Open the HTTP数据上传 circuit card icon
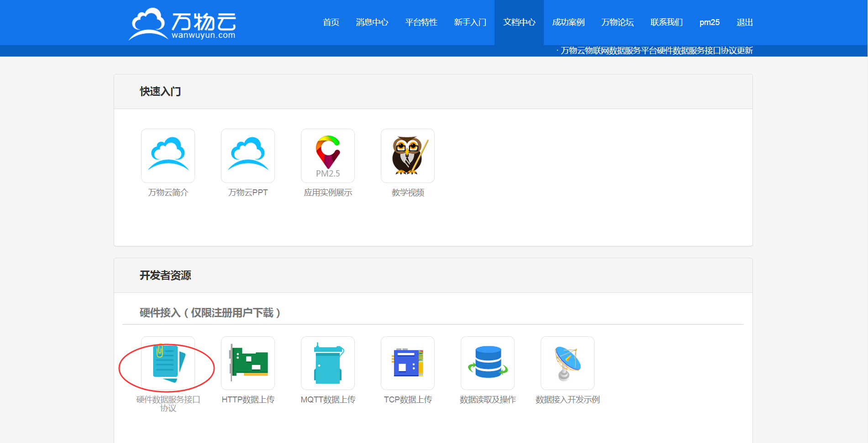Screen dimensions: 868x443 tap(248, 363)
